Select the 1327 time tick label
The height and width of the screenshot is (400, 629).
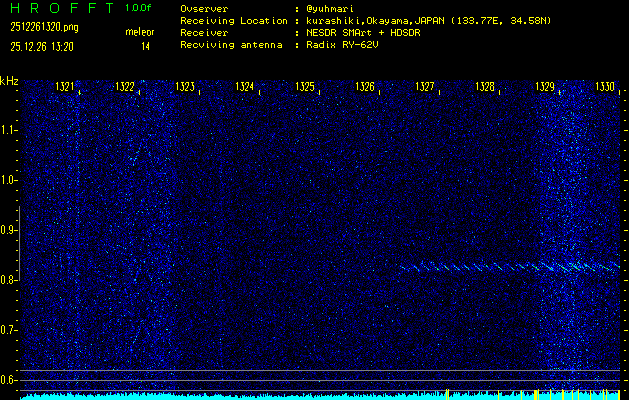(425, 88)
